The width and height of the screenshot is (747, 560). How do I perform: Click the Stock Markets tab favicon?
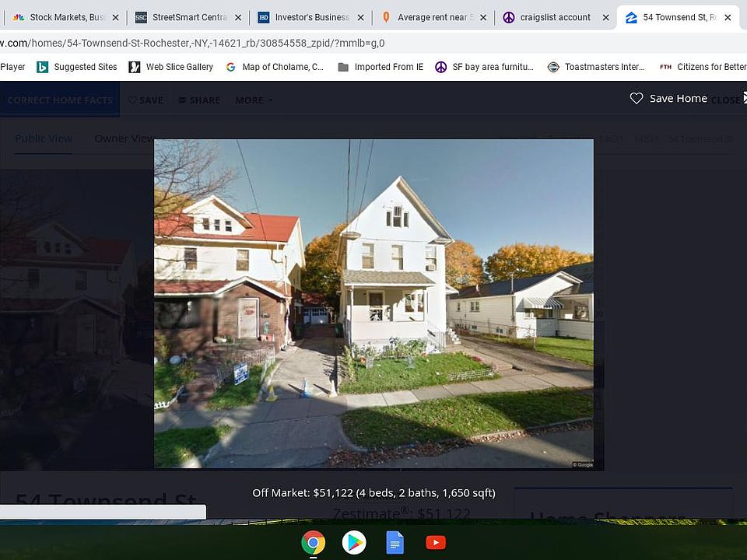click(x=19, y=18)
